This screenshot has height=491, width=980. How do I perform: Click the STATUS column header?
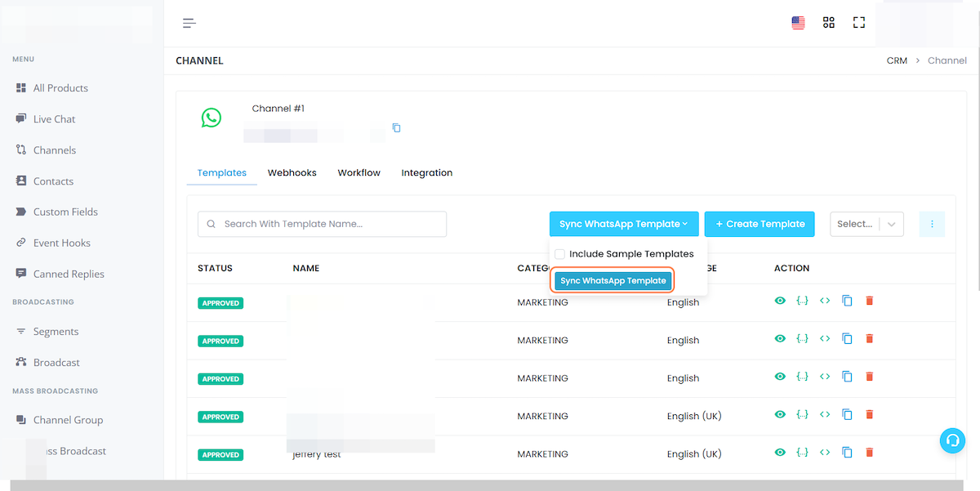[x=215, y=268]
